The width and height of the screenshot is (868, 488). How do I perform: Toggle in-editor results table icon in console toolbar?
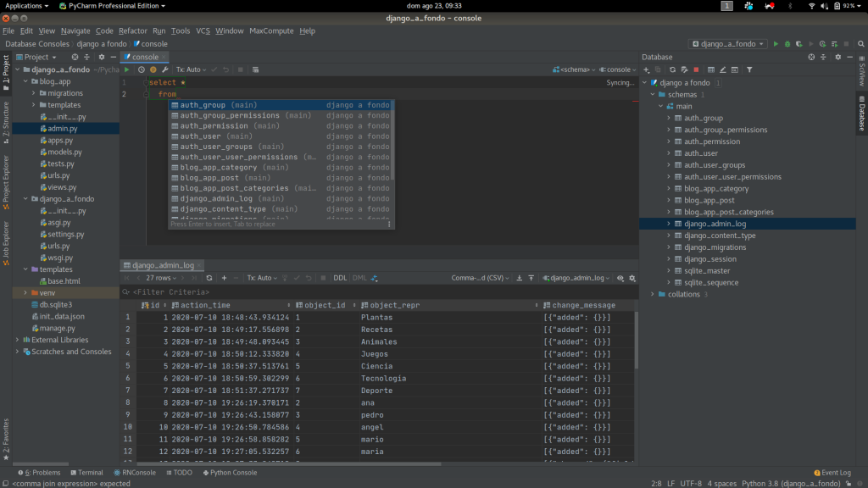pos(255,69)
